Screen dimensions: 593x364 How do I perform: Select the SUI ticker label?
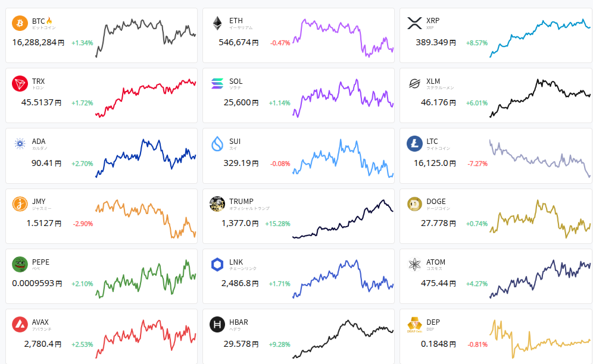point(235,142)
